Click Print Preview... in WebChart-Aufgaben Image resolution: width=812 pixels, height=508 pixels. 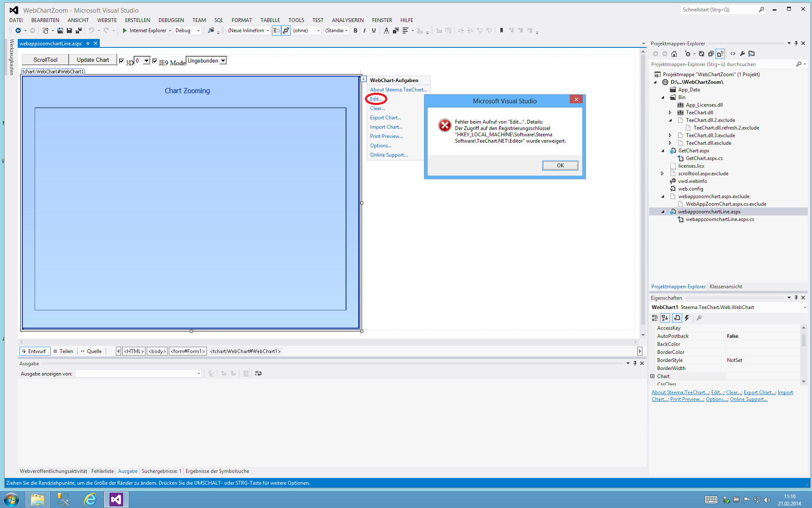point(387,136)
